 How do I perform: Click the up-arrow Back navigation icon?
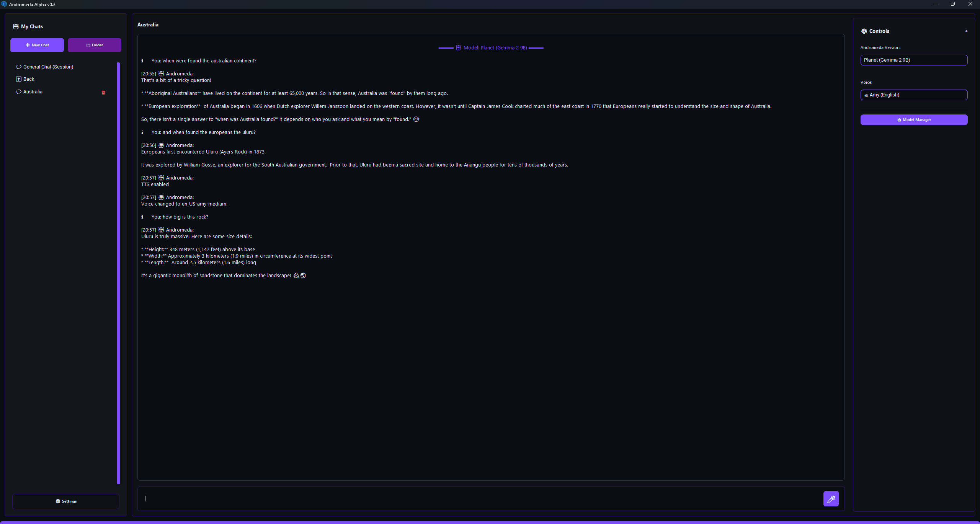coord(19,79)
